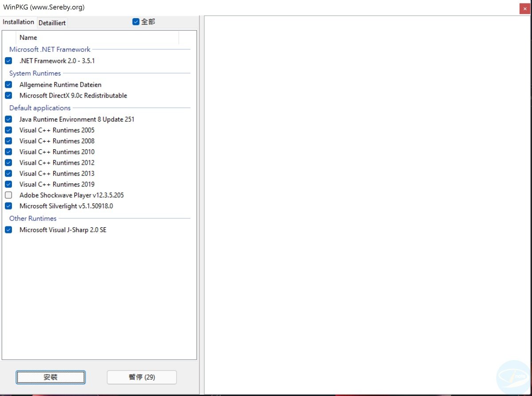
Task: Click the Name column header
Action: pyautogui.click(x=28, y=38)
